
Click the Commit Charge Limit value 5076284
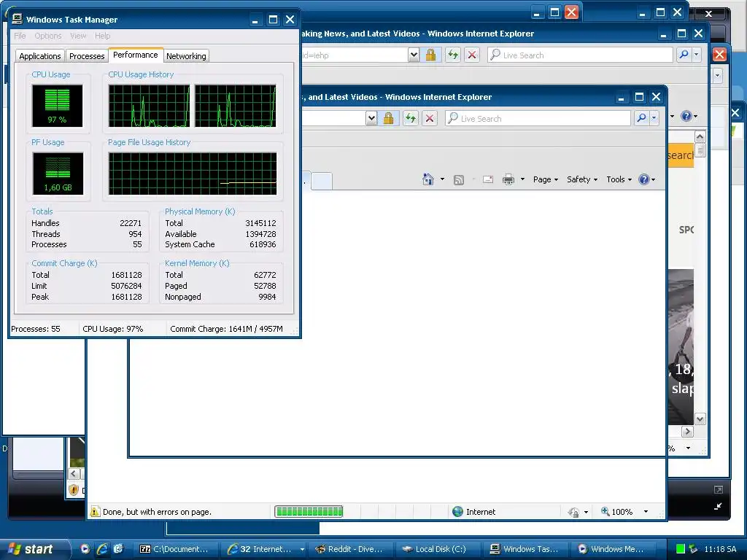point(126,286)
